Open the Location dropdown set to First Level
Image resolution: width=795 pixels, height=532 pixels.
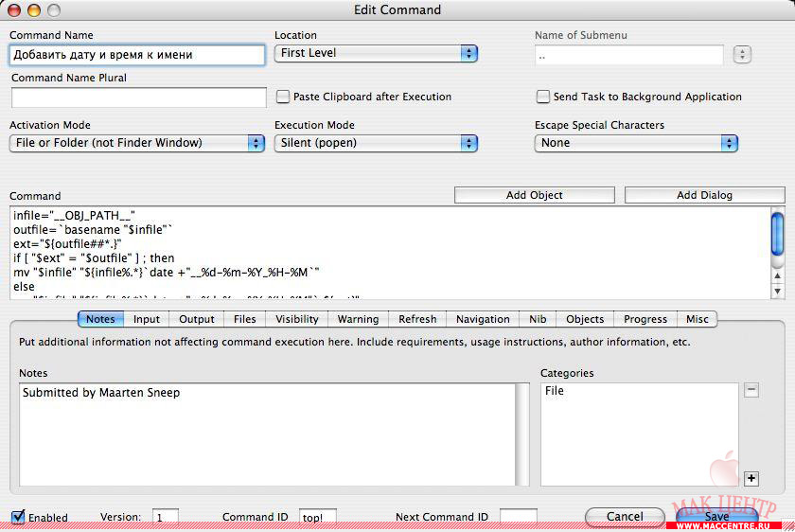(x=376, y=53)
